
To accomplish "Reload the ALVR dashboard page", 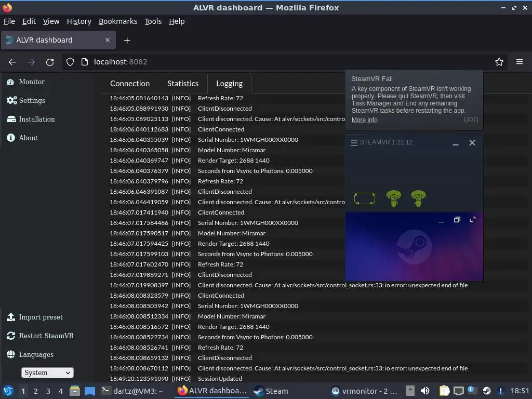I will (x=50, y=62).
